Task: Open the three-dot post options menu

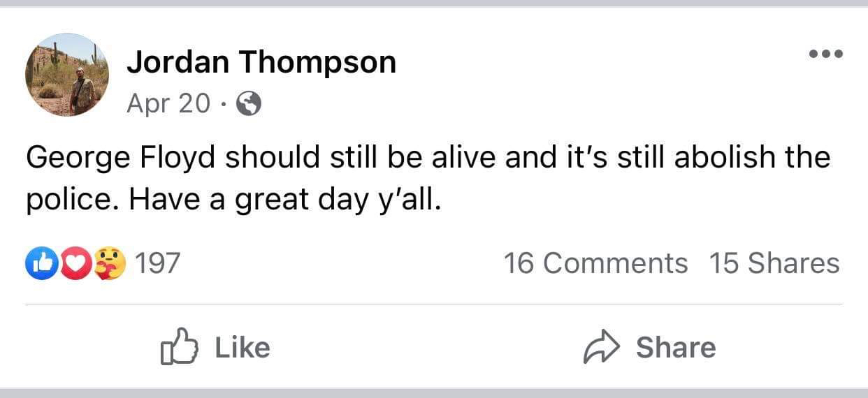Action: coord(825,54)
